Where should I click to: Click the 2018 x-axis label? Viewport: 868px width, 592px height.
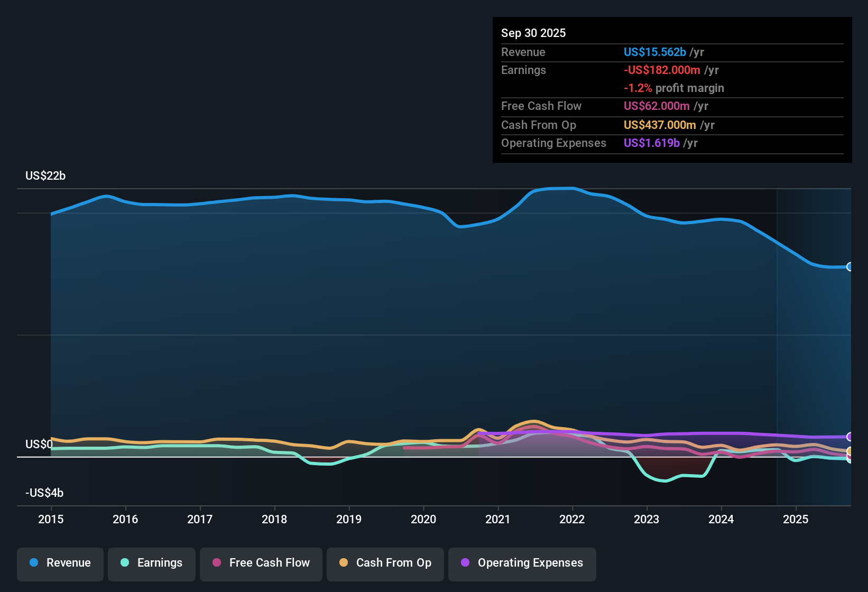274,519
